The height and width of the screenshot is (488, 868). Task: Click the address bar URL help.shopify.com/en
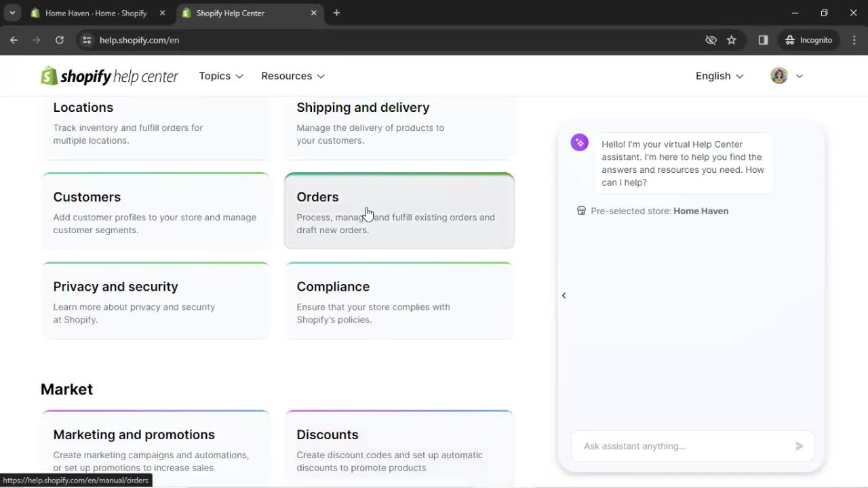[x=139, y=40]
